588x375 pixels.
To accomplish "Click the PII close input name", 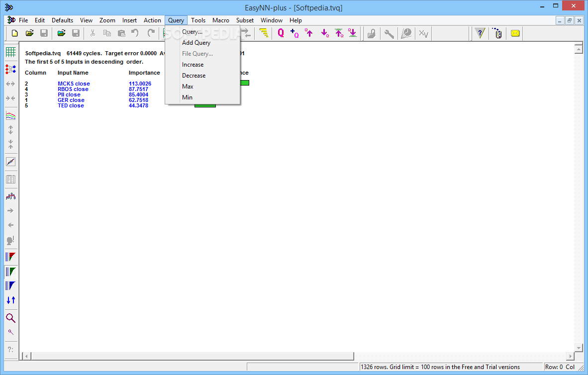I will [x=69, y=94].
